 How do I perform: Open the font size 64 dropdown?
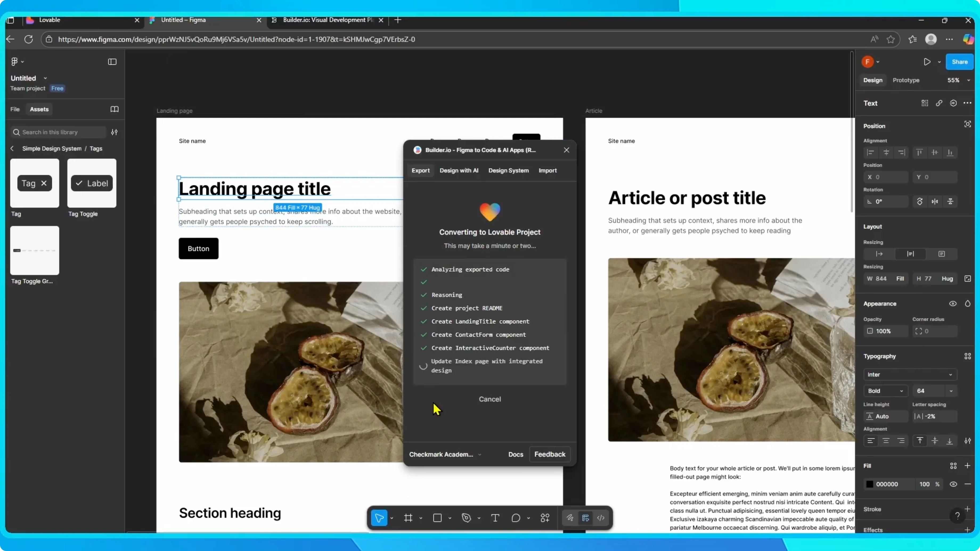point(951,391)
